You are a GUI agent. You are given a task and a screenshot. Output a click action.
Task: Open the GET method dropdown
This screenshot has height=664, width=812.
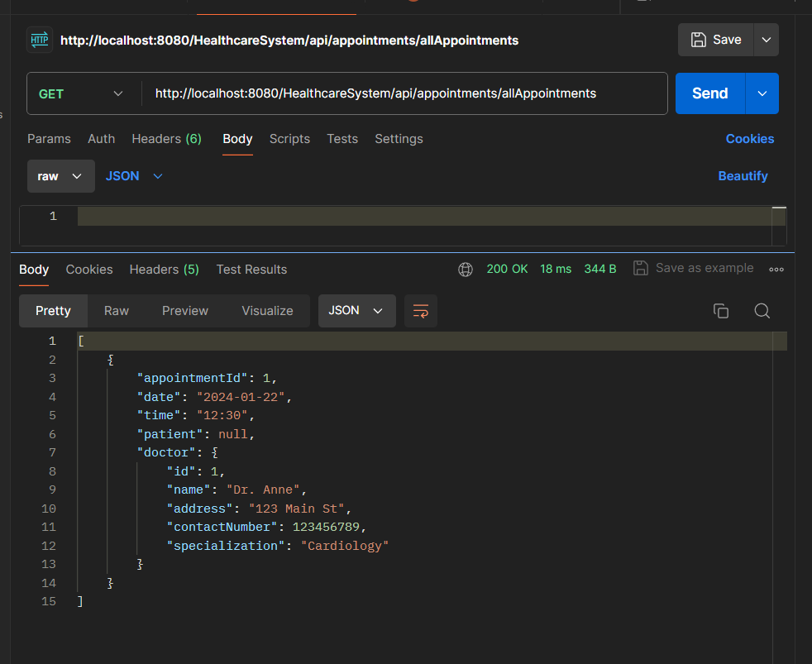[81, 93]
